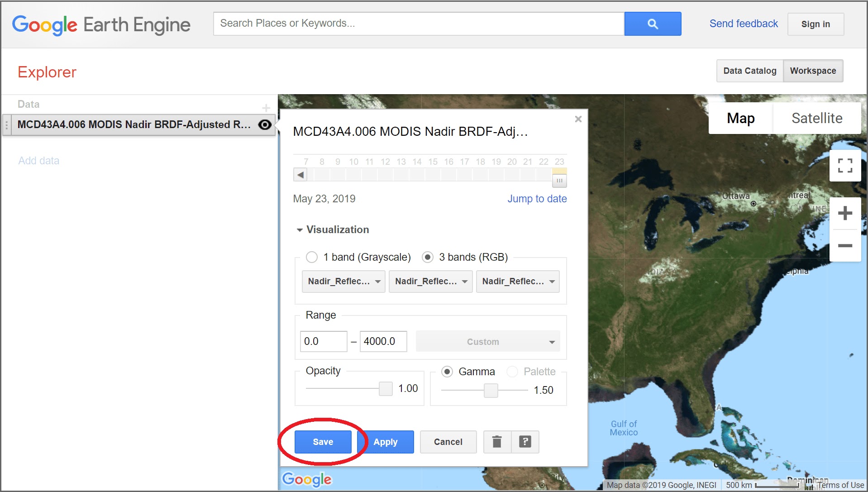Click the plus icon beside Data
The width and height of the screenshot is (868, 492).
click(x=266, y=108)
